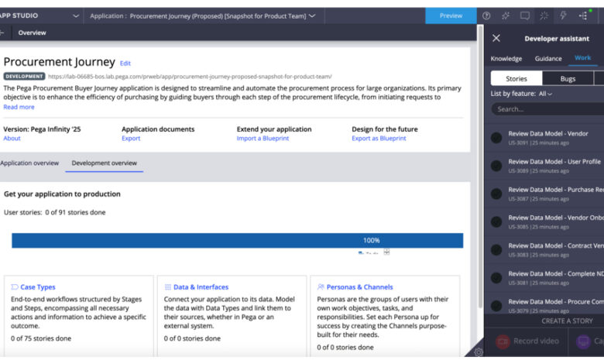Click the Read more link
Screen dimensions: 604x364
tap(19, 107)
